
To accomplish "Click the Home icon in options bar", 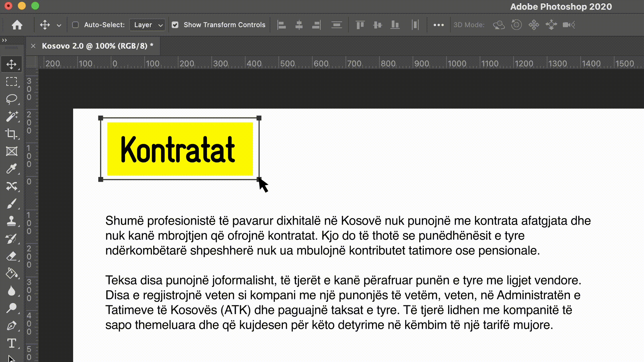I will pyautogui.click(x=17, y=25).
